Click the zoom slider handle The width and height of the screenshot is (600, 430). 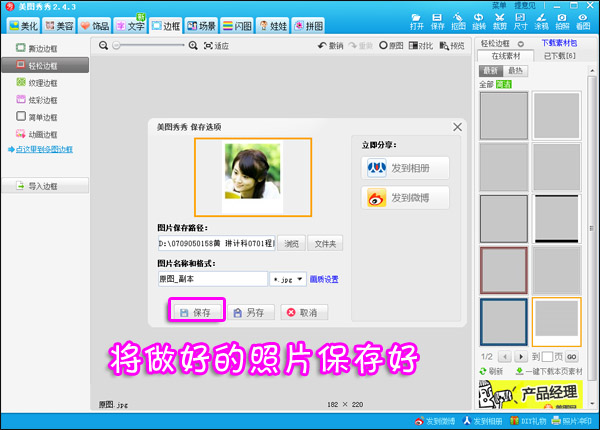pos(117,46)
